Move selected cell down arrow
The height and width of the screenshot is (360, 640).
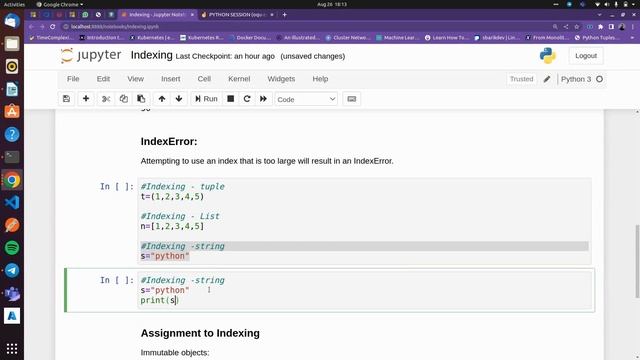click(x=179, y=99)
